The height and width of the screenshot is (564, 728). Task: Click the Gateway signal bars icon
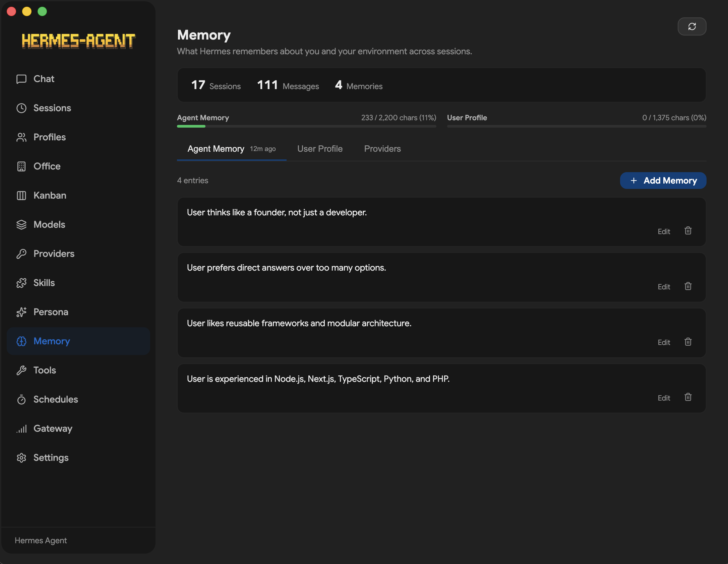point(21,429)
